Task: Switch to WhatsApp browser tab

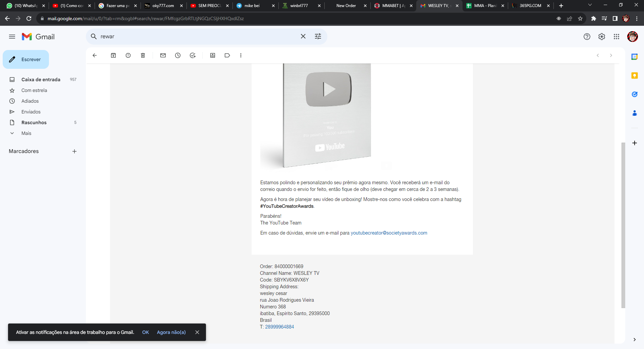Action: pyautogui.click(x=25, y=6)
